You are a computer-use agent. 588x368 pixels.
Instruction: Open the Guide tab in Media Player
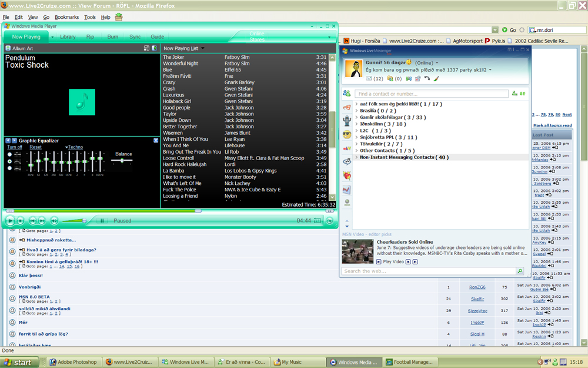[x=158, y=37]
